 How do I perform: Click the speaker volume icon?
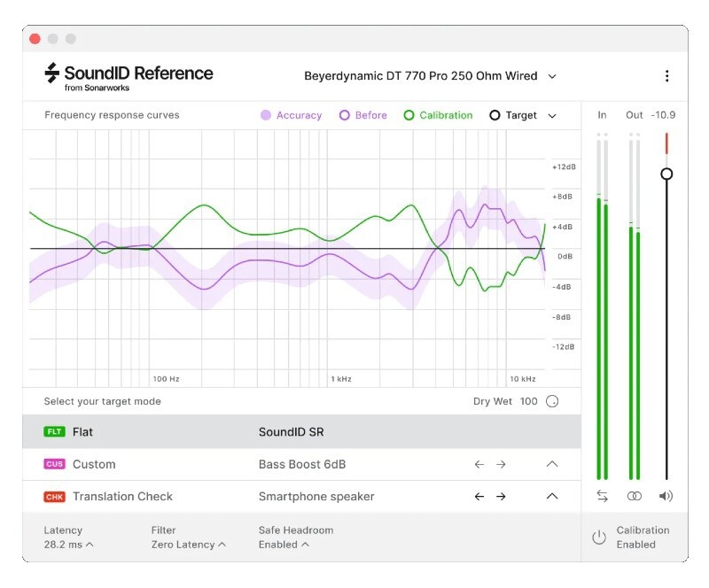coord(666,497)
